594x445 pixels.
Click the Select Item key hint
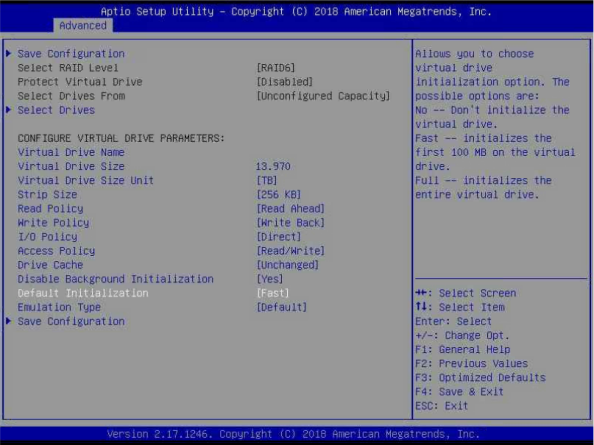coord(460,307)
